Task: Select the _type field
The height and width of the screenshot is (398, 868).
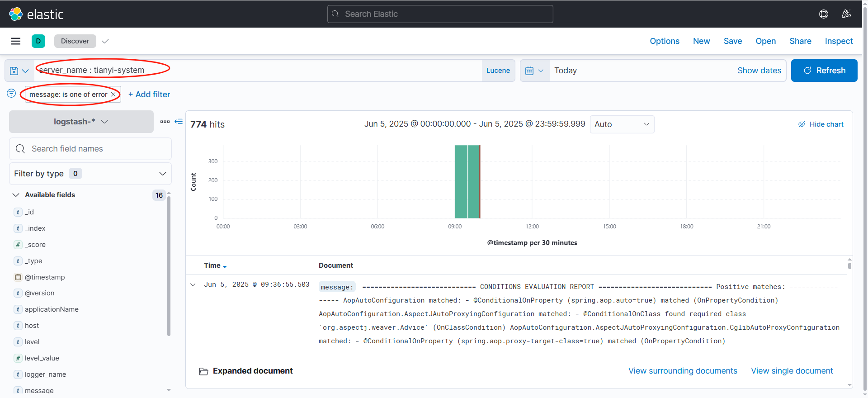Action: (33, 261)
